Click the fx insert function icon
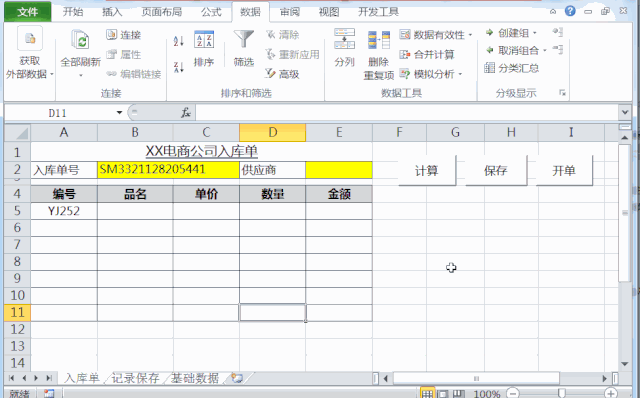Screen dimensions: 640x398 (186, 113)
